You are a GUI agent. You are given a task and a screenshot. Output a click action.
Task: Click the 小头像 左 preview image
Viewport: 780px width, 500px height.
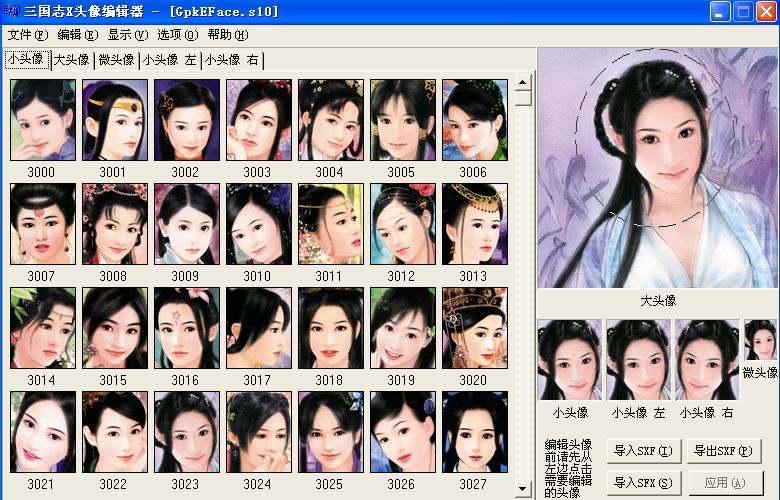pyautogui.click(x=639, y=360)
